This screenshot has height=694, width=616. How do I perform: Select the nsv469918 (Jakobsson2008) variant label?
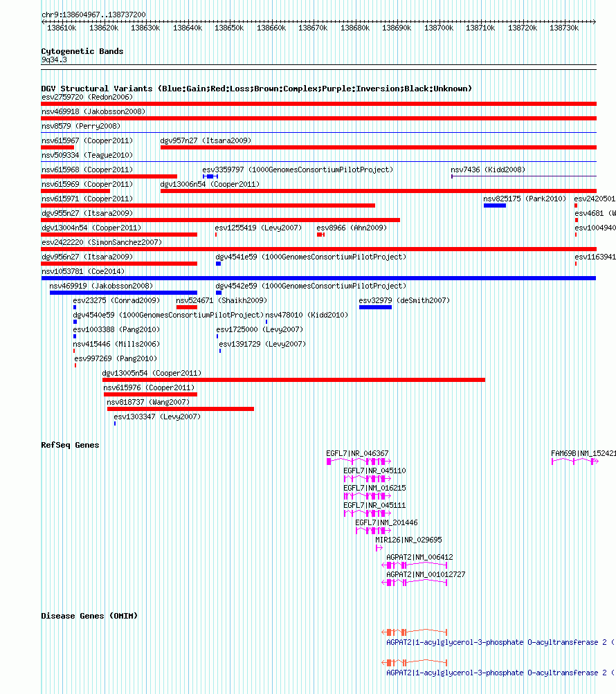[93, 111]
